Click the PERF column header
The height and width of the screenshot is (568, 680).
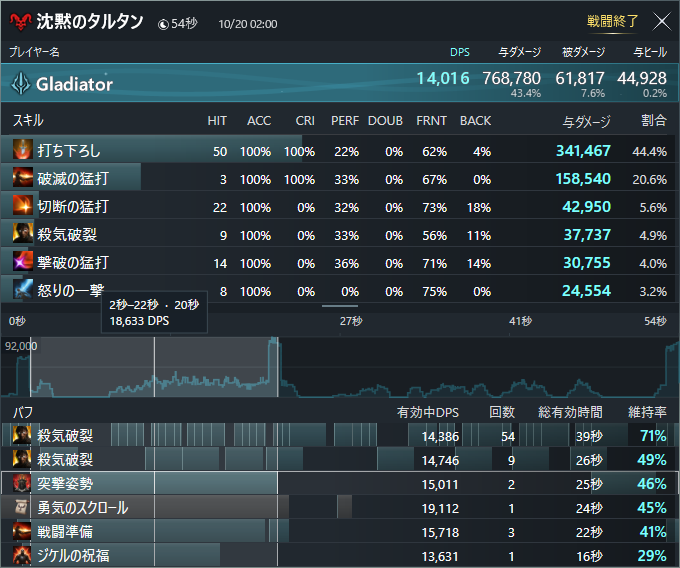tap(345, 121)
